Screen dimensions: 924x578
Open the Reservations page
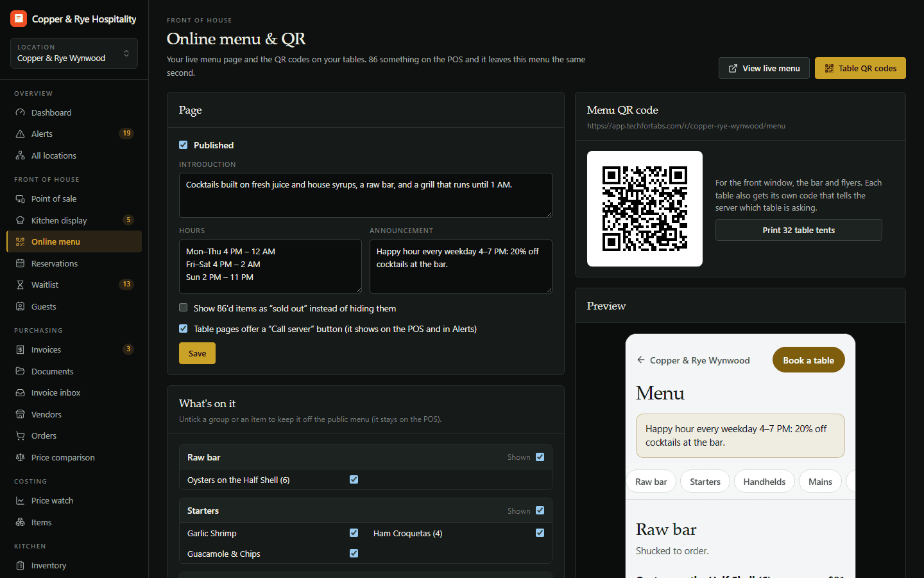(74, 263)
